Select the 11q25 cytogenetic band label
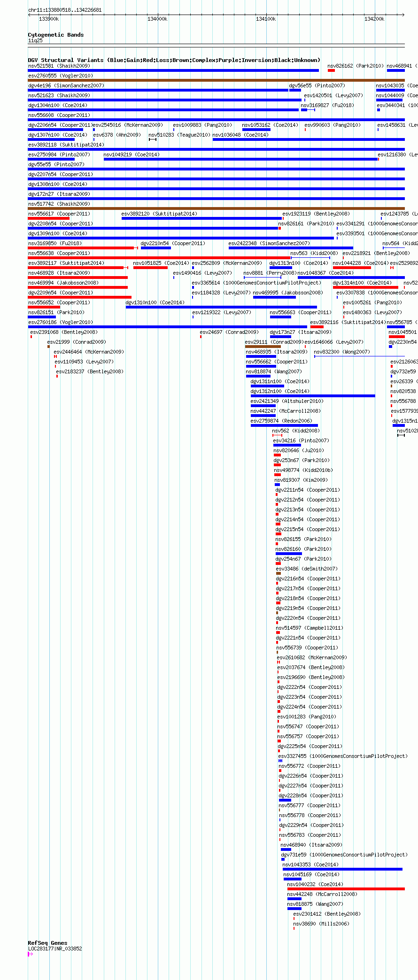This screenshot has height=980, width=418. pos(35,41)
